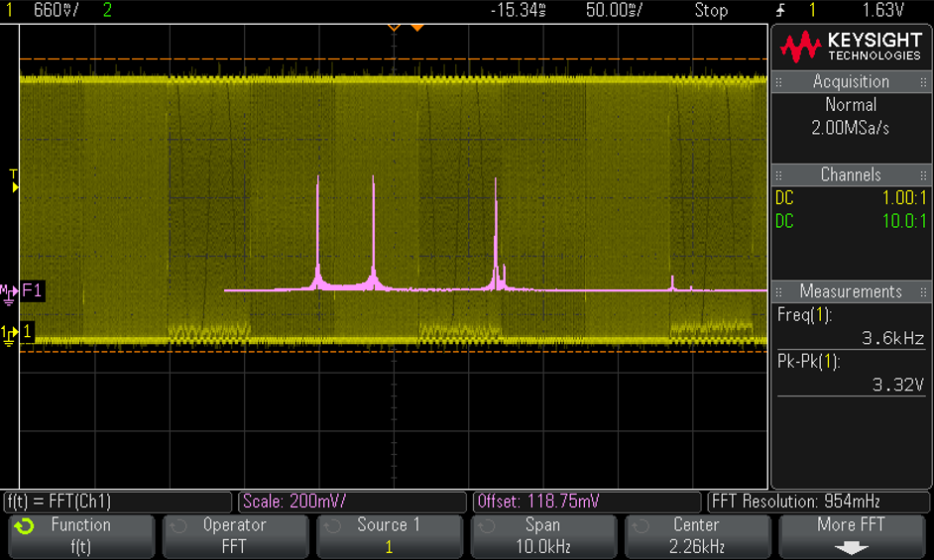Click the knob icon on Center softkey
The image size is (934, 560).
click(641, 526)
